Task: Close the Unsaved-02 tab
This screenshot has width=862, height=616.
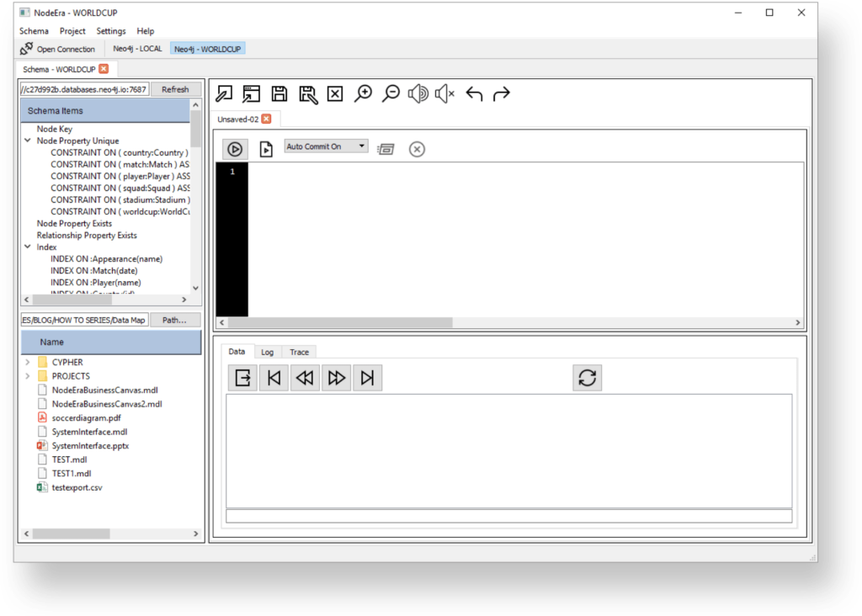Action: (x=267, y=119)
